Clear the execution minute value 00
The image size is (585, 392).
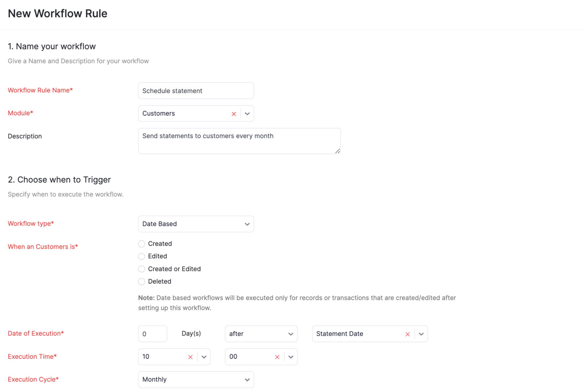click(x=277, y=357)
